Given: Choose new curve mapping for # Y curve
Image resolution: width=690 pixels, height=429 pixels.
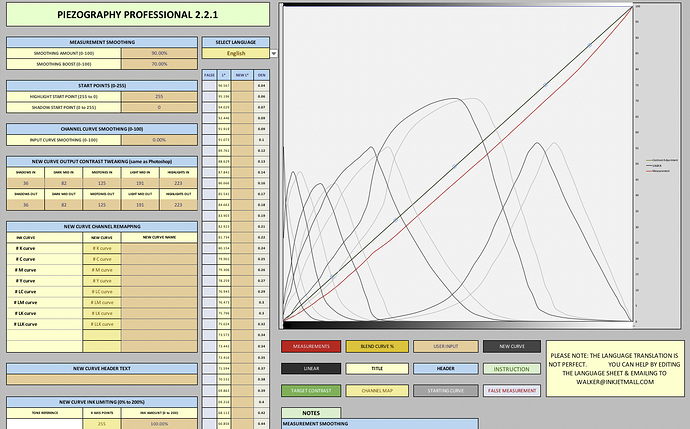Looking at the screenshot, I should 102,281.
